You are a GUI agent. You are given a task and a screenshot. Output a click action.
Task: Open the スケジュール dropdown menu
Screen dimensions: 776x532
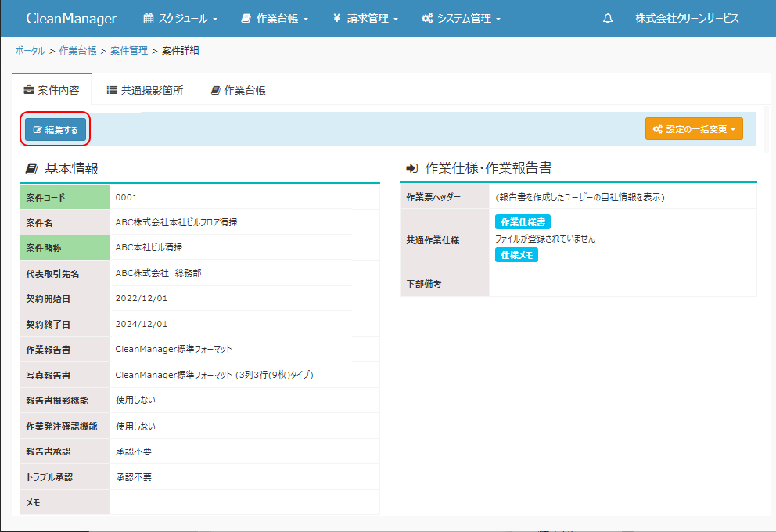point(181,19)
